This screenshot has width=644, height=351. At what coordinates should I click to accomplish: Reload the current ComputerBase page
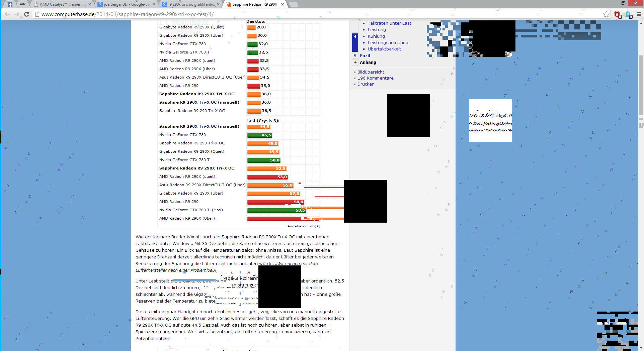27,14
